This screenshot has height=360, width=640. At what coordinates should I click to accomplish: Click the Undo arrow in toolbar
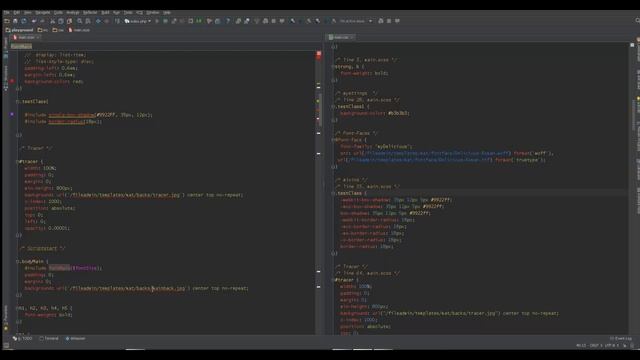(x=34, y=21)
